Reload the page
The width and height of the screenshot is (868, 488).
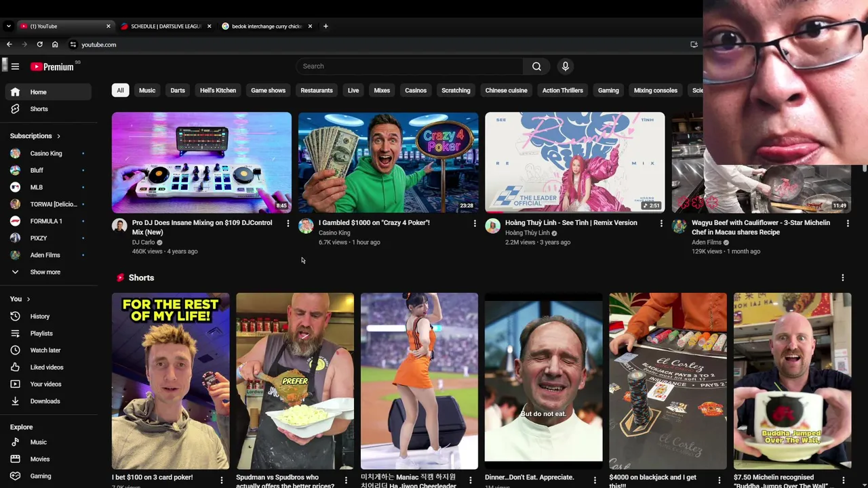pos(40,45)
